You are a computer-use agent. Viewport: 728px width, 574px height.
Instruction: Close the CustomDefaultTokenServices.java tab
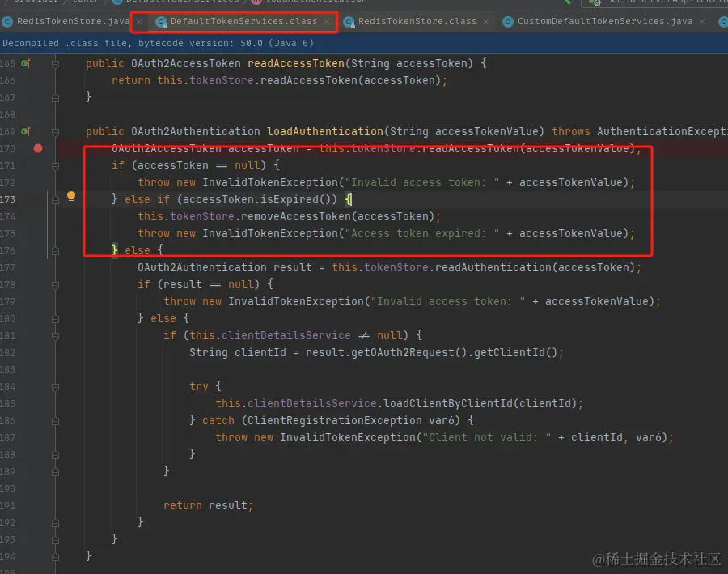[x=702, y=22]
